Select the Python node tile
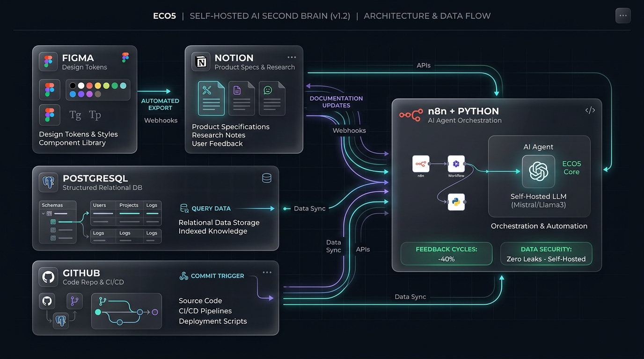This screenshot has height=359, width=644. point(456,202)
